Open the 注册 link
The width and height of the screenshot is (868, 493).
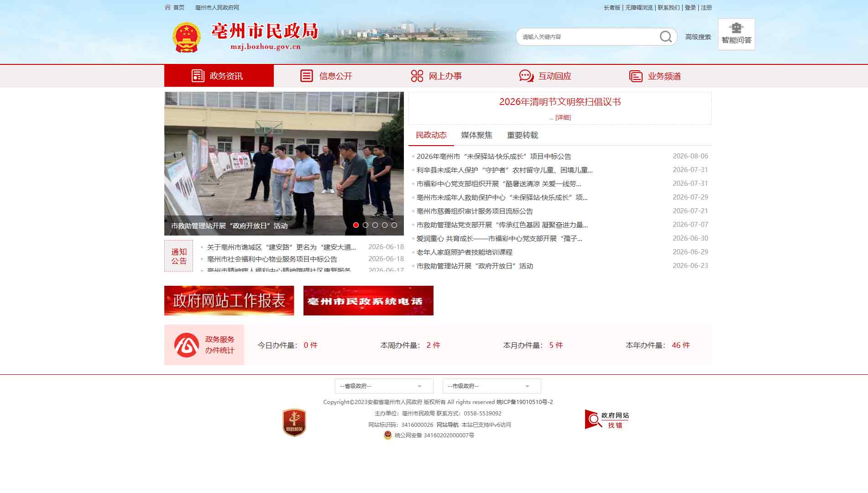click(x=706, y=7)
